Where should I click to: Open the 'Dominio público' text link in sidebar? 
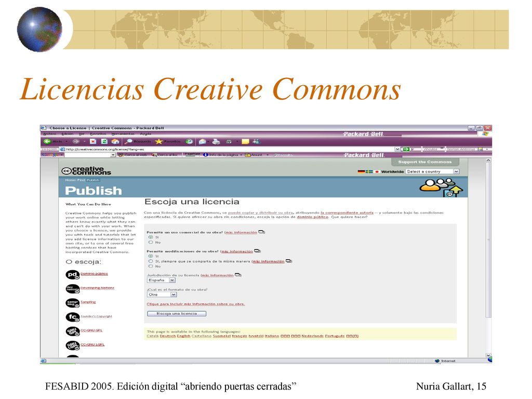pyautogui.click(x=95, y=273)
